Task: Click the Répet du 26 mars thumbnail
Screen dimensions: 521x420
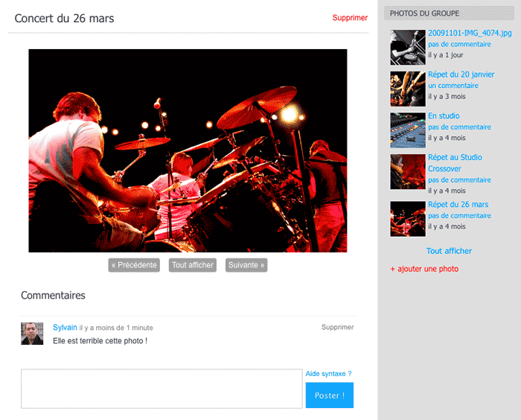Action: 407,219
